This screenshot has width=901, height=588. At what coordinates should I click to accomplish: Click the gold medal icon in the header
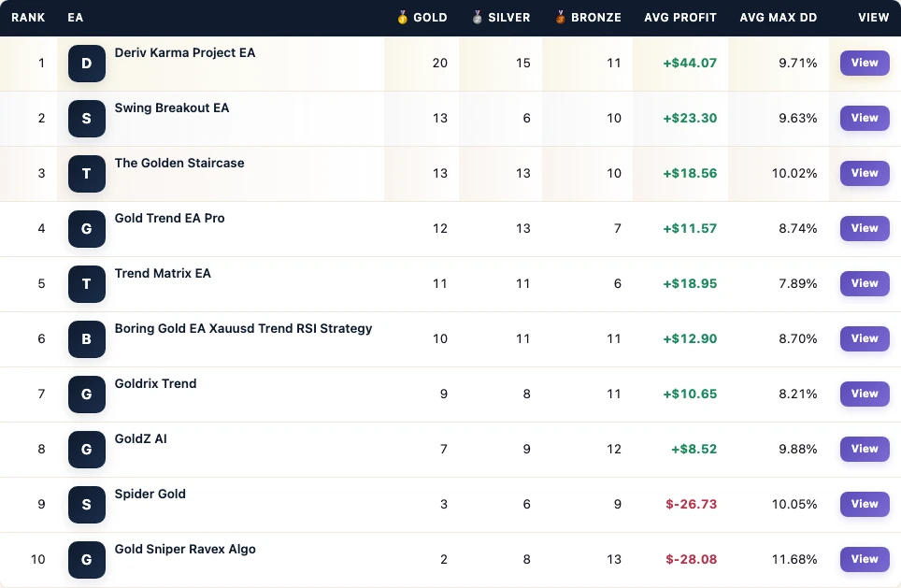[x=402, y=17]
